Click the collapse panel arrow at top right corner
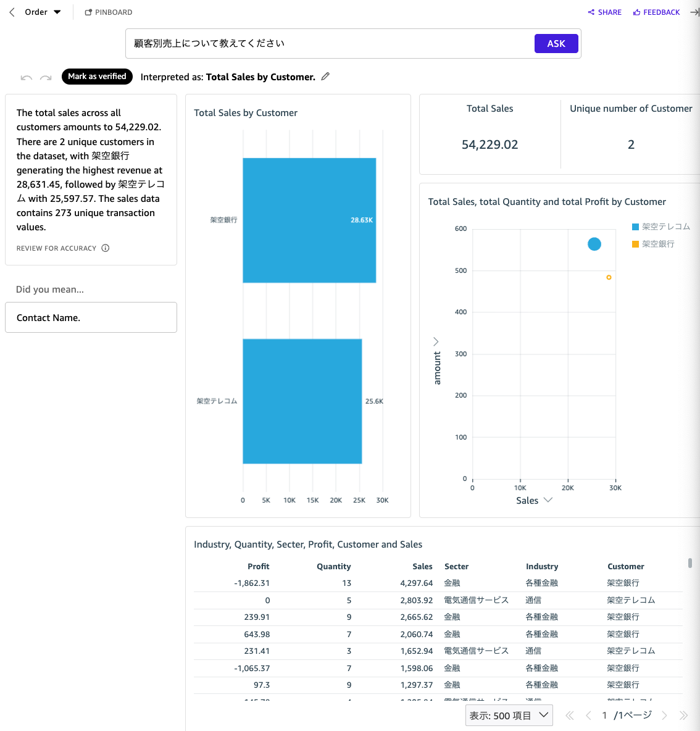 click(x=696, y=12)
